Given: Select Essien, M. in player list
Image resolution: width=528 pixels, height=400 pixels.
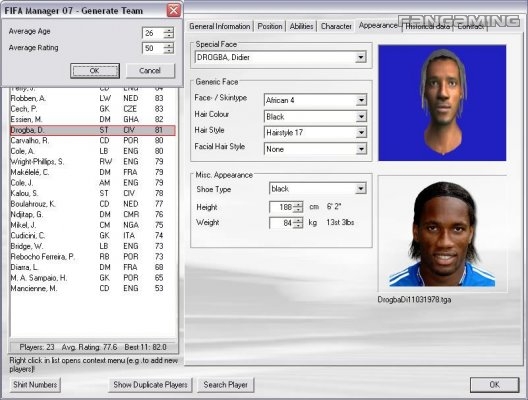Looking at the screenshot, I should (93, 119).
